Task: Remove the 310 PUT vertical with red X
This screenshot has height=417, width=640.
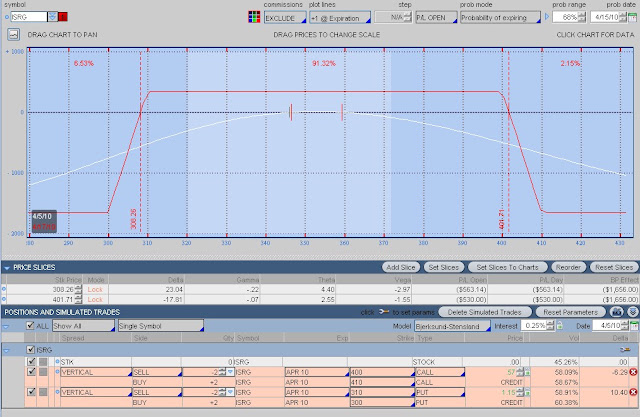Action: click(633, 392)
